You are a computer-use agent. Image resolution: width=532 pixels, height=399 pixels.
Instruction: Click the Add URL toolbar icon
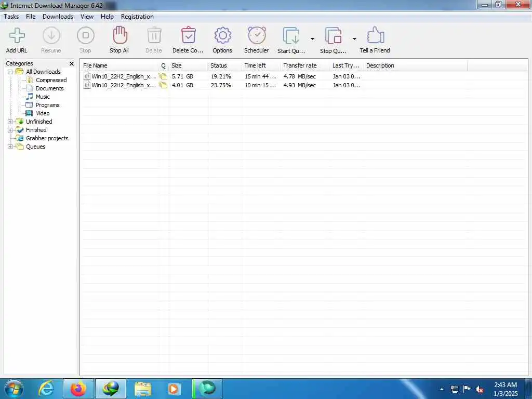(x=17, y=36)
